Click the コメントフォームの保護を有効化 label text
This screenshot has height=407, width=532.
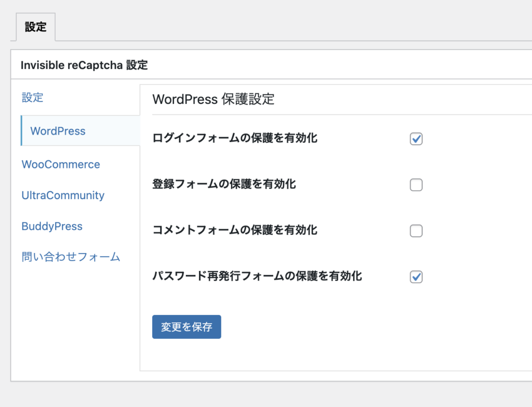pyautogui.click(x=235, y=230)
